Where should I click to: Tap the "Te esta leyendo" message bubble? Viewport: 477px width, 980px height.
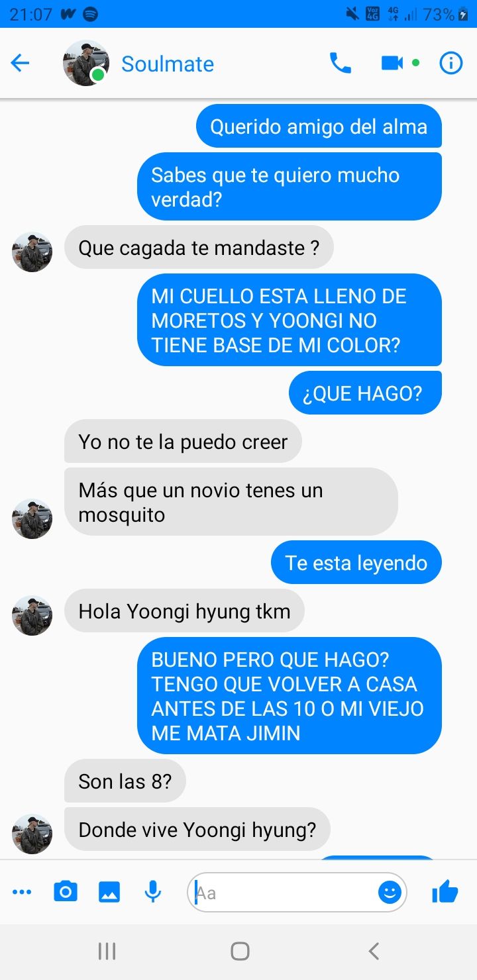pos(356,563)
